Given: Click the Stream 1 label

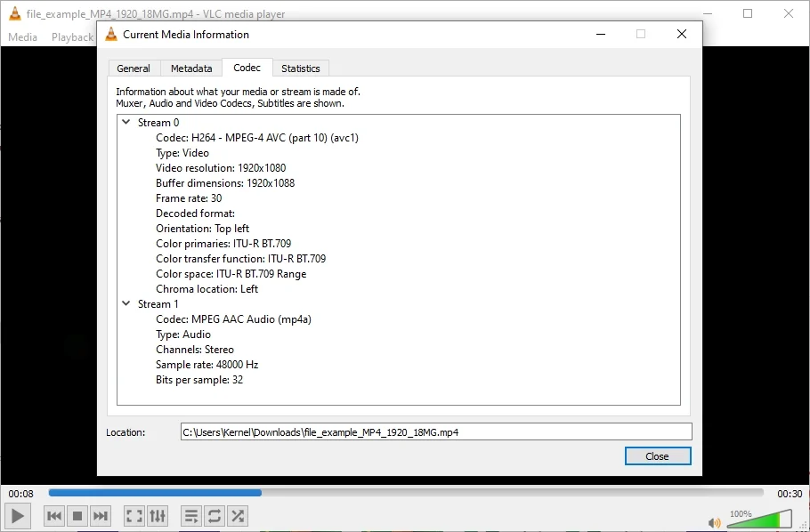Looking at the screenshot, I should coord(158,303).
